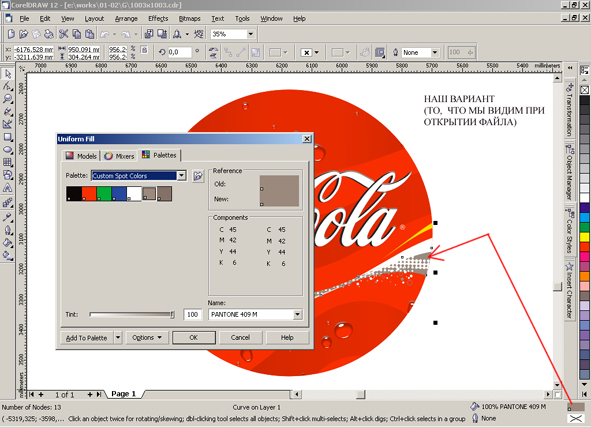Click the rotation angle field 0,0
The height and width of the screenshot is (428, 591).
[x=179, y=52]
